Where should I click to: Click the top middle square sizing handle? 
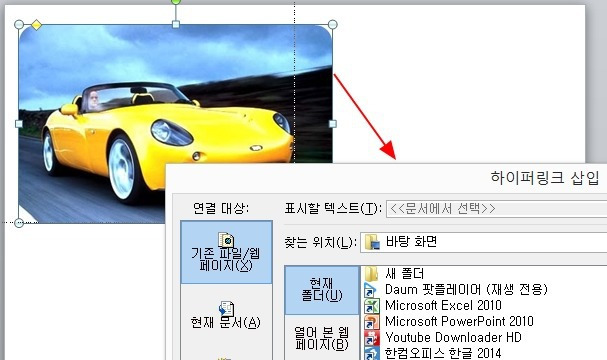click(176, 24)
